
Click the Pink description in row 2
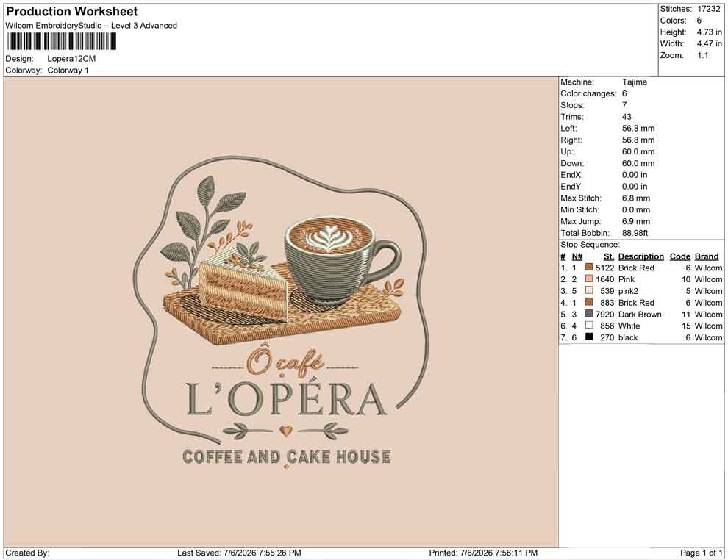coord(626,279)
